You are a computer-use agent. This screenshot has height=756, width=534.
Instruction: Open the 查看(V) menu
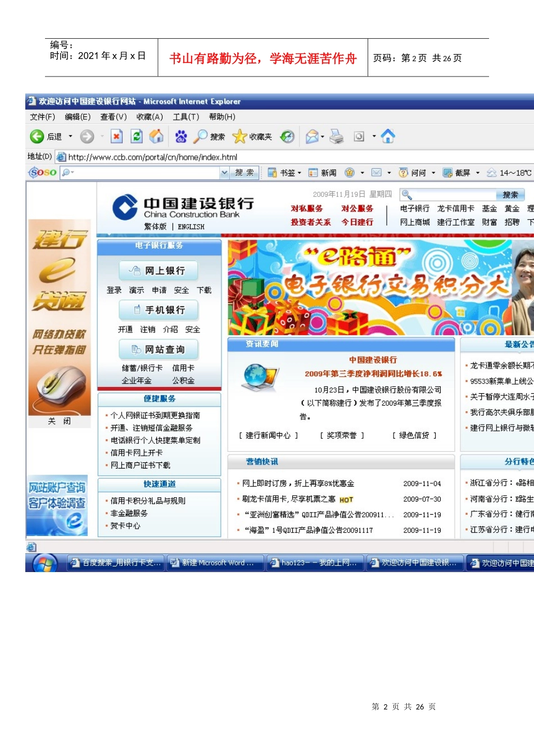pos(114,117)
